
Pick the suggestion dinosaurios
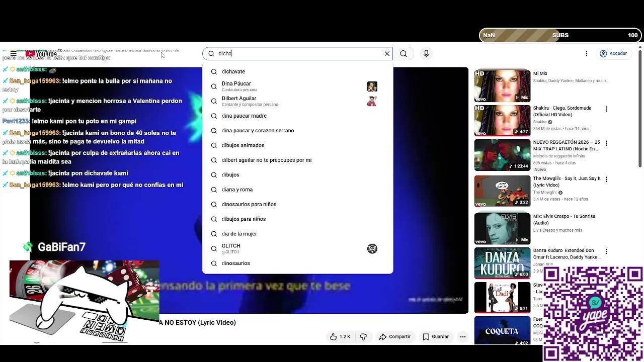(297, 263)
